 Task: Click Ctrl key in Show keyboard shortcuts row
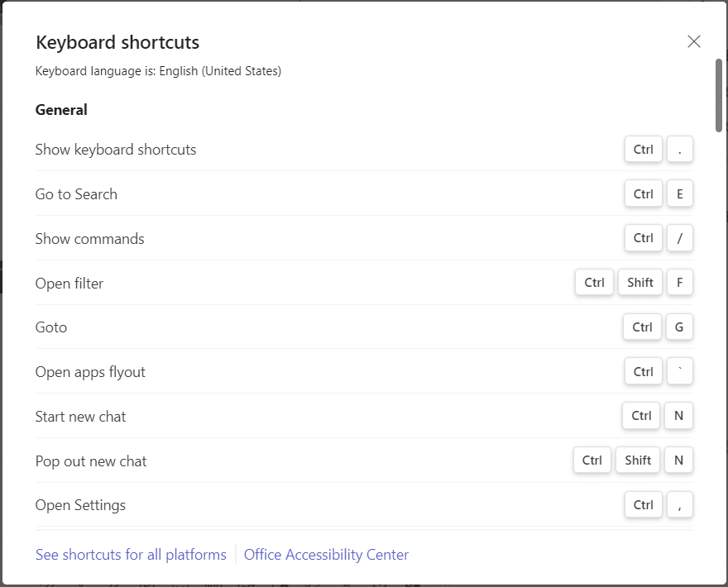pos(643,150)
